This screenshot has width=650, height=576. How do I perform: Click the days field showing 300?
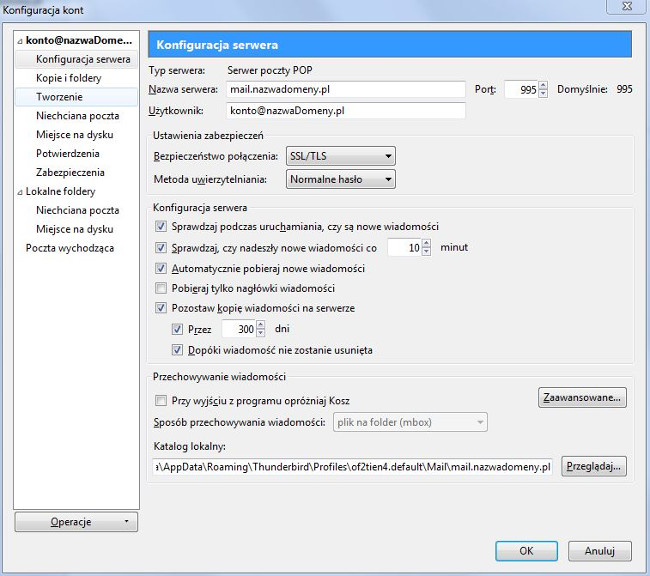click(238, 329)
